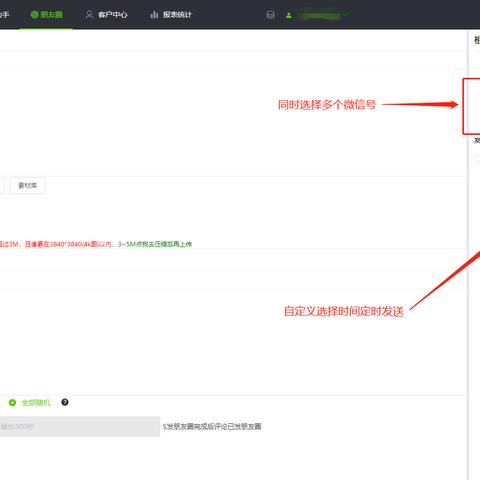The width and height of the screenshot is (480, 480).
Task: Click the 自定义选择时间定时发送 annotation text
Action: tap(344, 311)
